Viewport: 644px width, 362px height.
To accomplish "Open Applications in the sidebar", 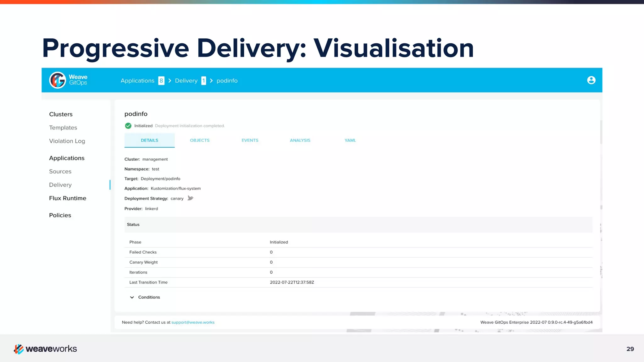I will click(x=67, y=158).
